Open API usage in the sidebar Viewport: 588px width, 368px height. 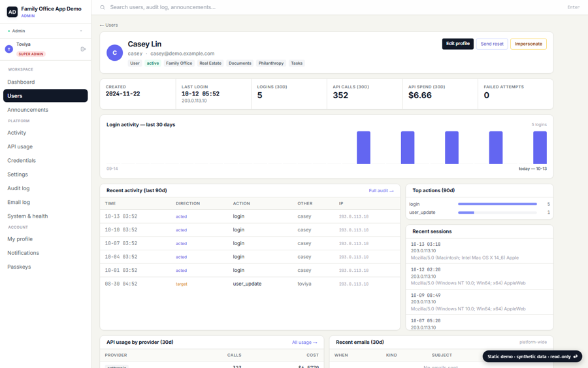pos(45,146)
